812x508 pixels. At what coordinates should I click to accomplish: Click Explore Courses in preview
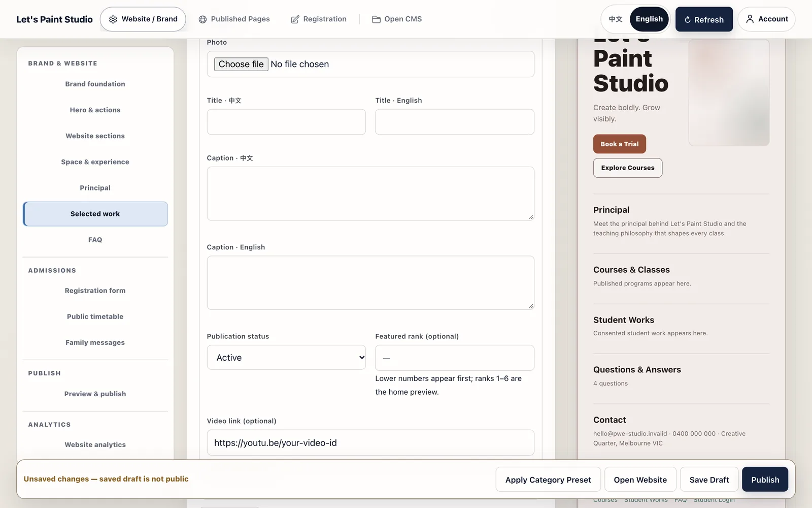pos(628,168)
